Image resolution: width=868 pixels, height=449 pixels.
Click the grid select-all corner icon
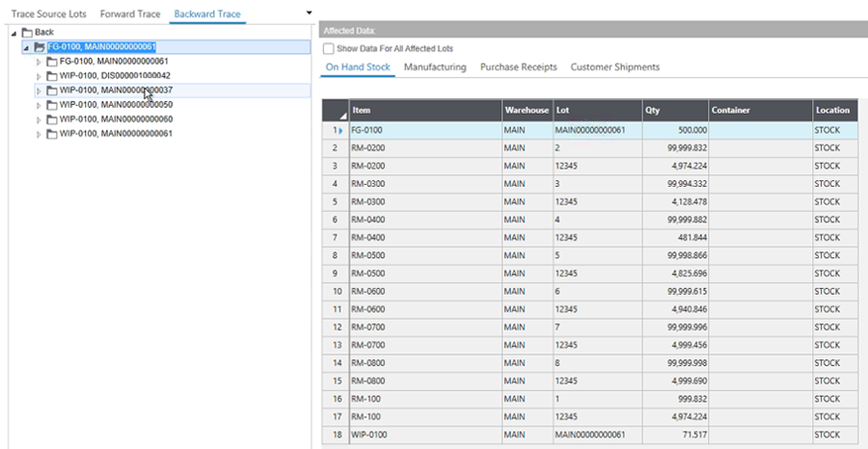335,114
